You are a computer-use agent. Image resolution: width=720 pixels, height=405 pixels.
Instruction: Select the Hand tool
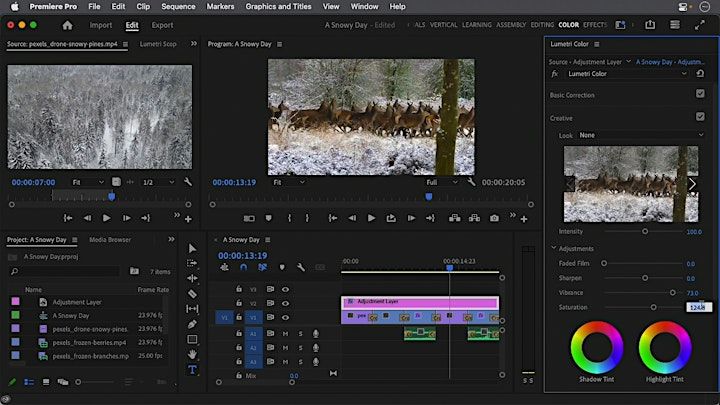click(192, 354)
